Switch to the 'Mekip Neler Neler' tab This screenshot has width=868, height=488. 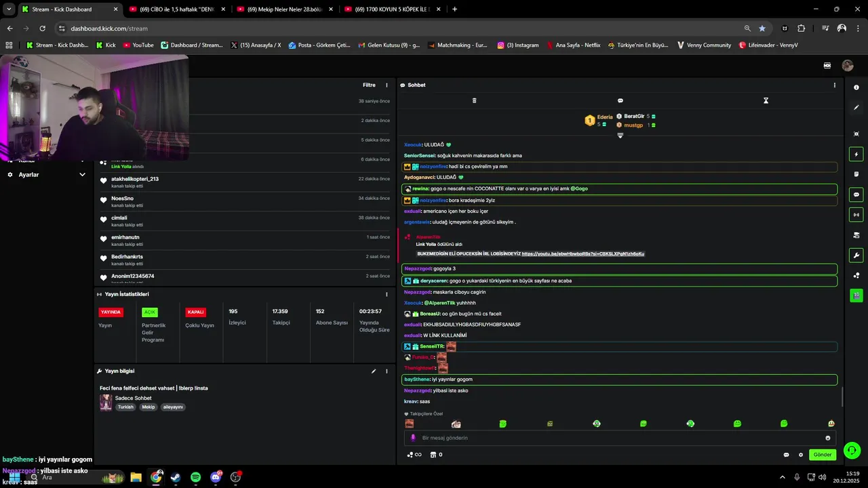285,9
